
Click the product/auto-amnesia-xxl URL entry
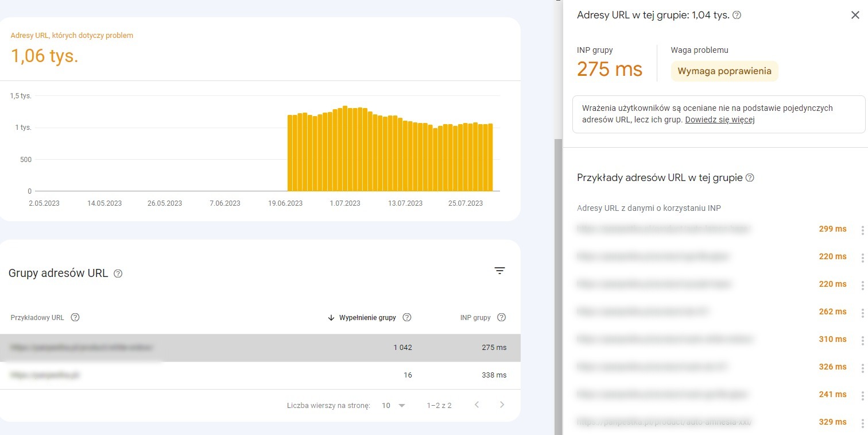click(664, 422)
